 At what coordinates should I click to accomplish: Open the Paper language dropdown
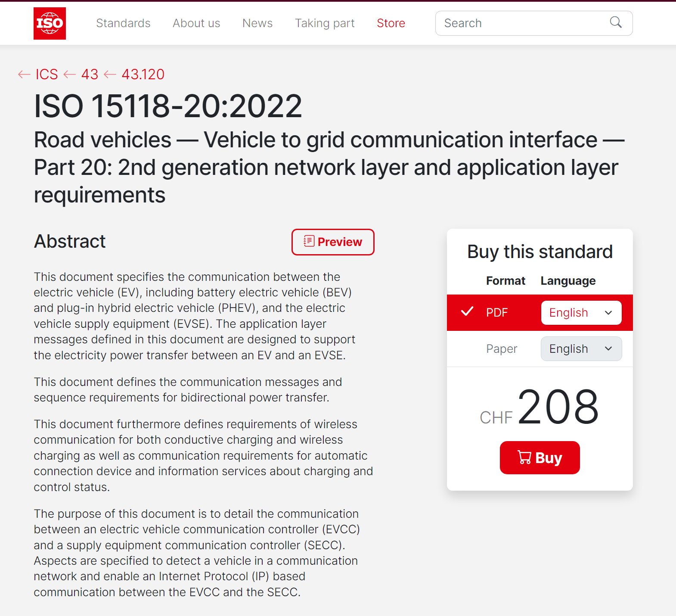point(581,349)
